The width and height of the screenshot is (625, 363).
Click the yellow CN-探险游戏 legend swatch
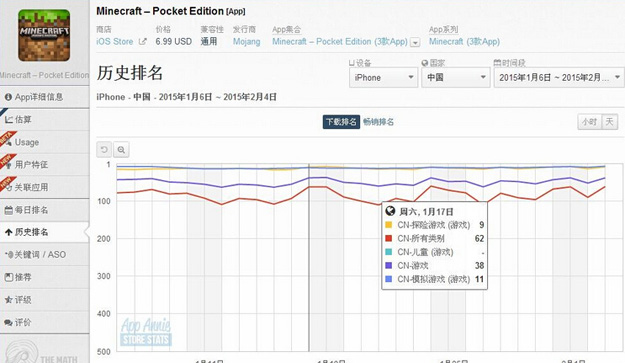coord(389,225)
